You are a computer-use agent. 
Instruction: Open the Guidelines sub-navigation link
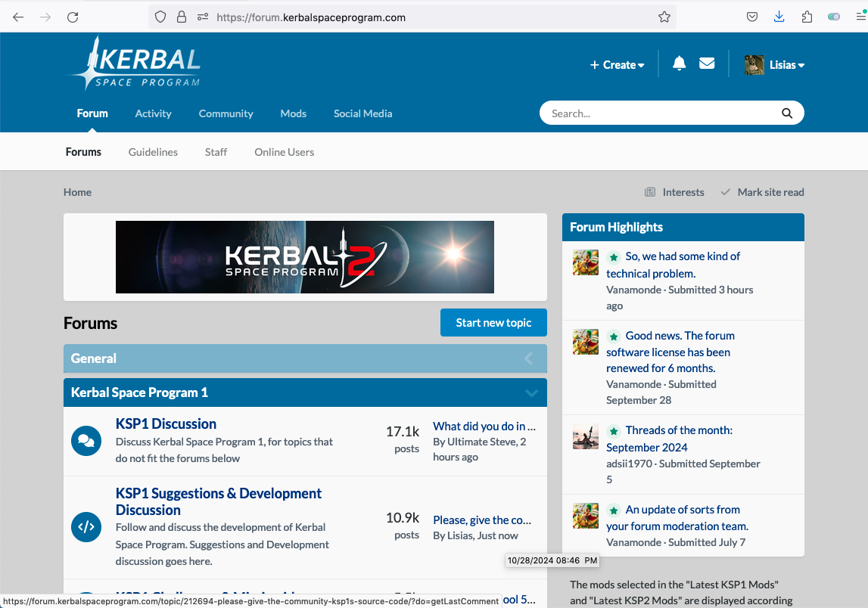(154, 152)
